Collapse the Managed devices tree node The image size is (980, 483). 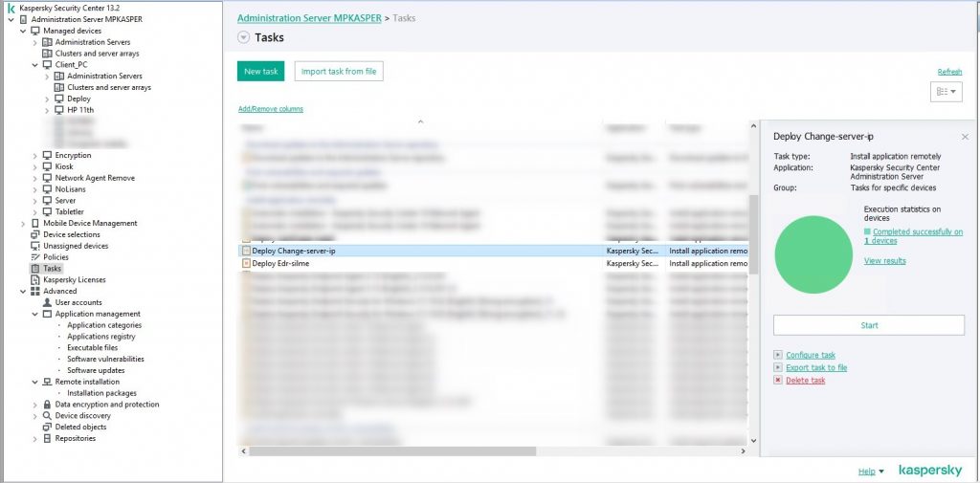(23, 31)
